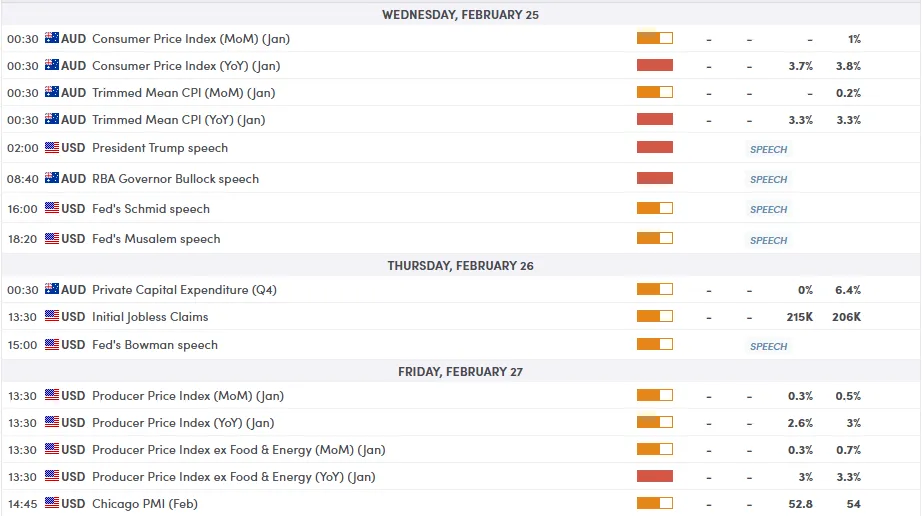Click the orange impact bar for Chicago PMI
Viewport: 922px width, 516px height.
(x=655, y=504)
